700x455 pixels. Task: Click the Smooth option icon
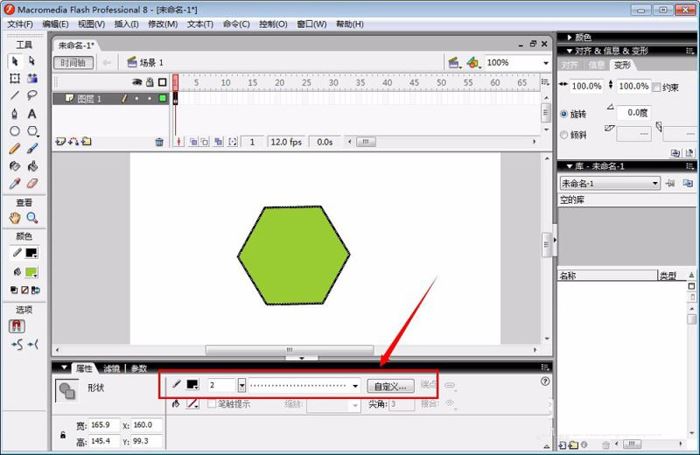[17, 344]
